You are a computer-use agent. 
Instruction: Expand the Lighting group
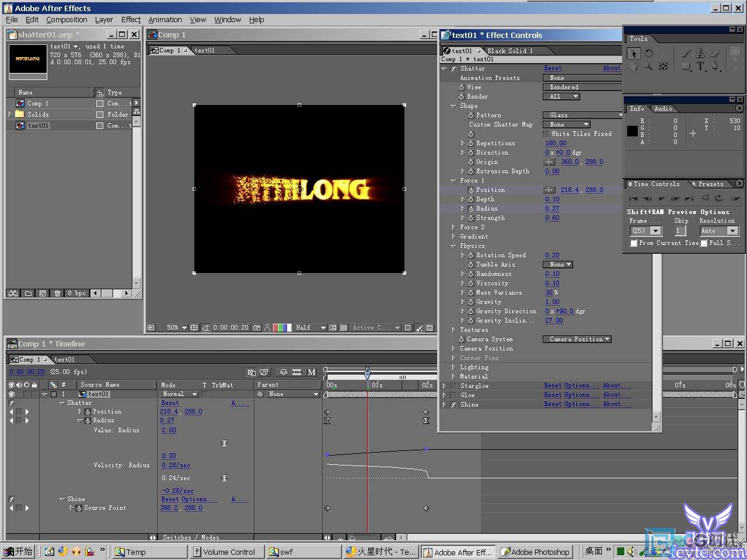[454, 367]
